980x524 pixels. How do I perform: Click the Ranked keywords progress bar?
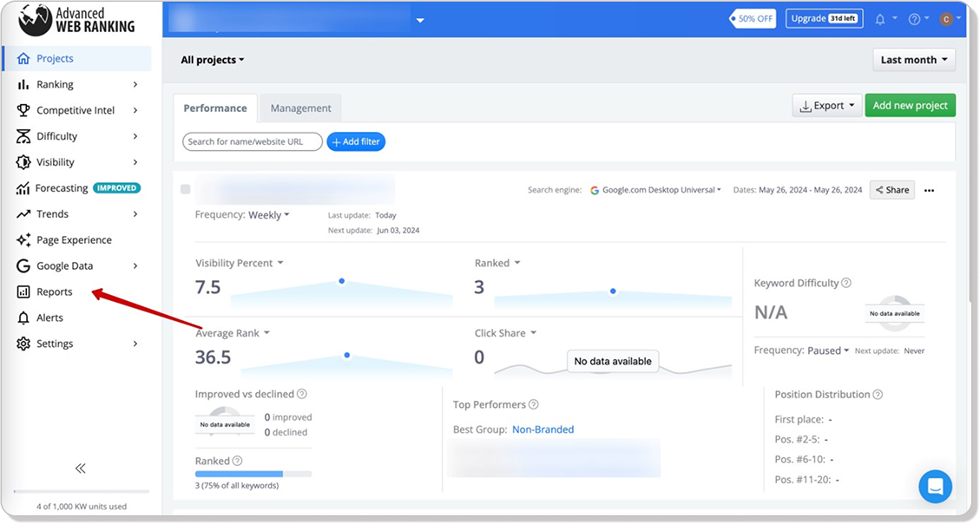(x=253, y=474)
